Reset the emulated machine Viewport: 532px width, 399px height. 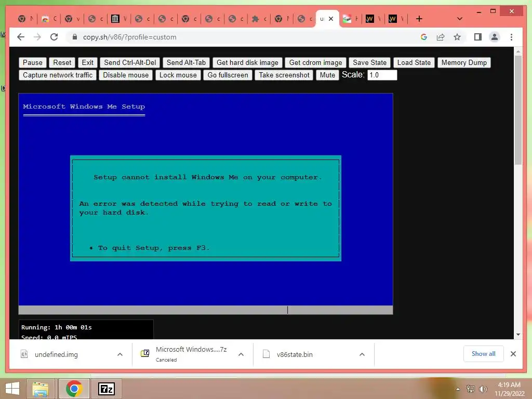tap(62, 62)
